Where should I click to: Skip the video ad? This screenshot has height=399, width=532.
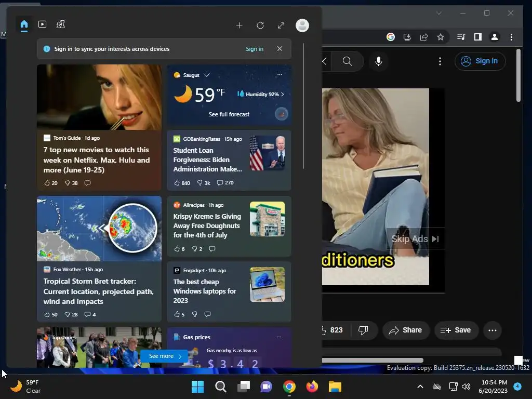[415, 239]
